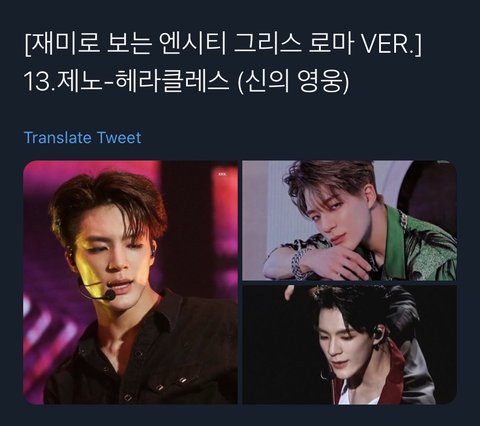Image resolution: width=480 pixels, height=426 pixels.
Task: Click the chain bracelet in the top-right photo
Action: tap(299, 264)
